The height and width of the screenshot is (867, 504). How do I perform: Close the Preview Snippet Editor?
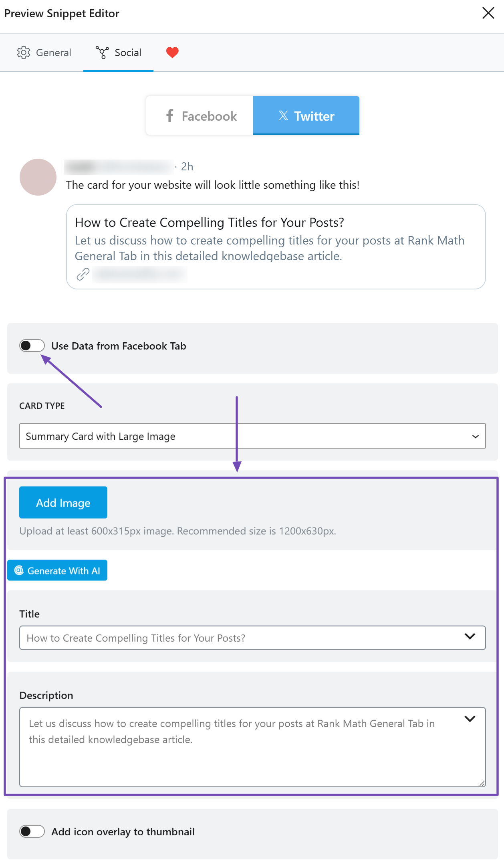[x=488, y=13]
